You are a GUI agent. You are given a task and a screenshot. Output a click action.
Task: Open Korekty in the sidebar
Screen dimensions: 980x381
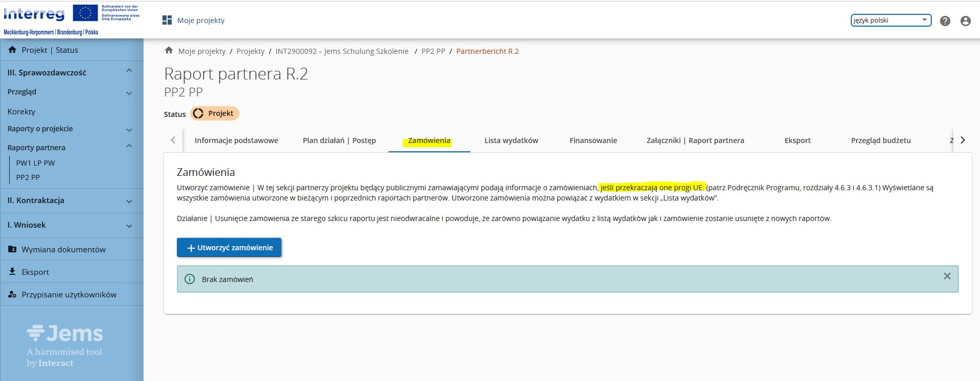22,112
